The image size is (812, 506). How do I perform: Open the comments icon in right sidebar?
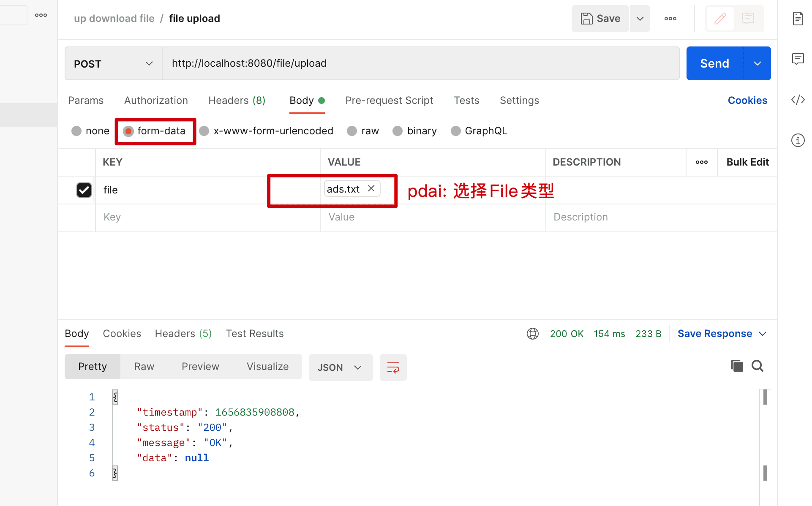[x=798, y=59]
